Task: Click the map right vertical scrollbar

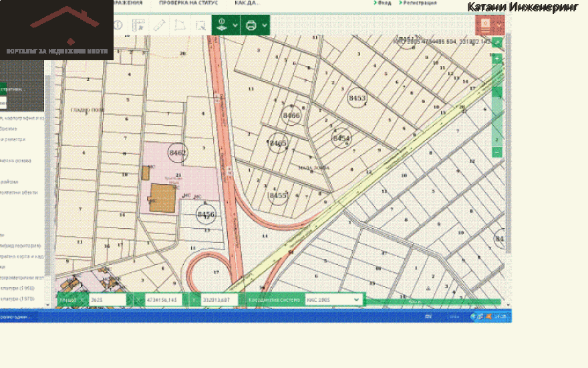Action: pyautogui.click(x=508, y=143)
